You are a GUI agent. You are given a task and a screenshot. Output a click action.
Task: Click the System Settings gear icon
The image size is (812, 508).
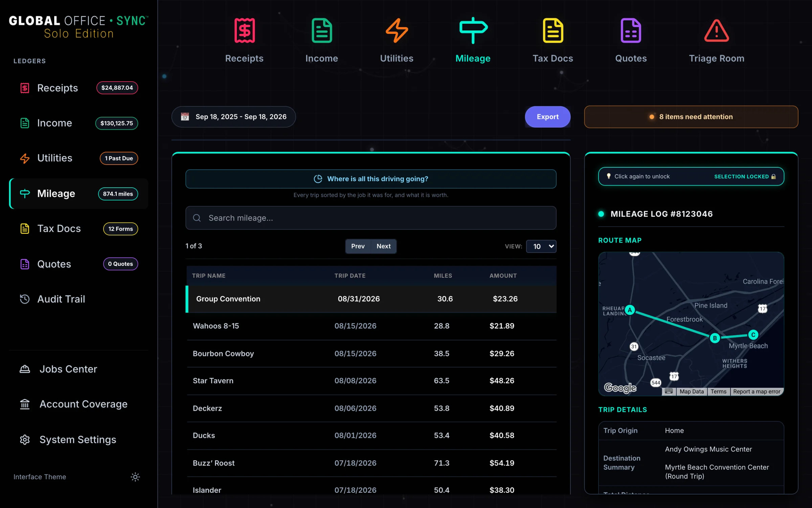[25, 440]
